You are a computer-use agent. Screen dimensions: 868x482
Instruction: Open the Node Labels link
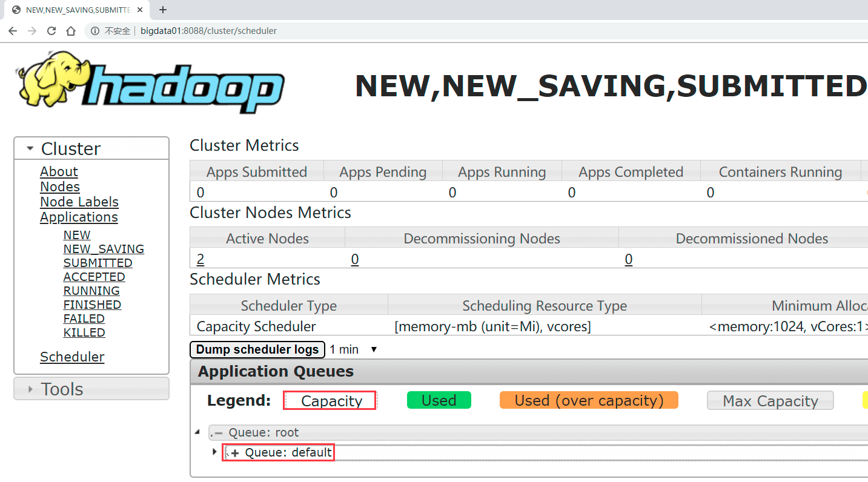click(79, 202)
